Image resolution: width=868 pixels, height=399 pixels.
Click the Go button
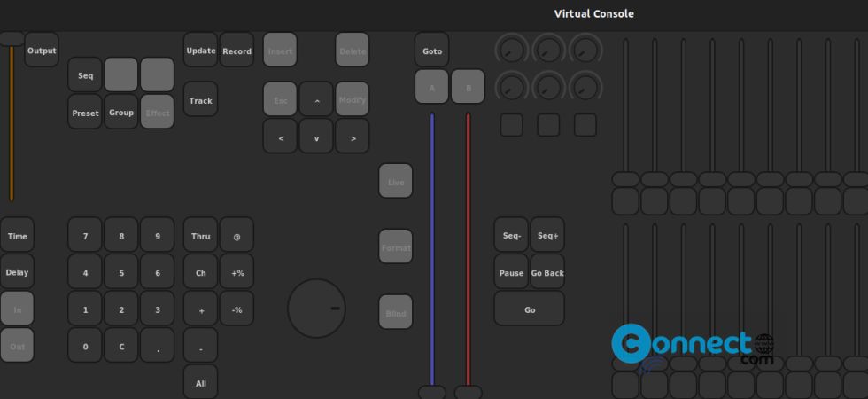pyautogui.click(x=530, y=309)
